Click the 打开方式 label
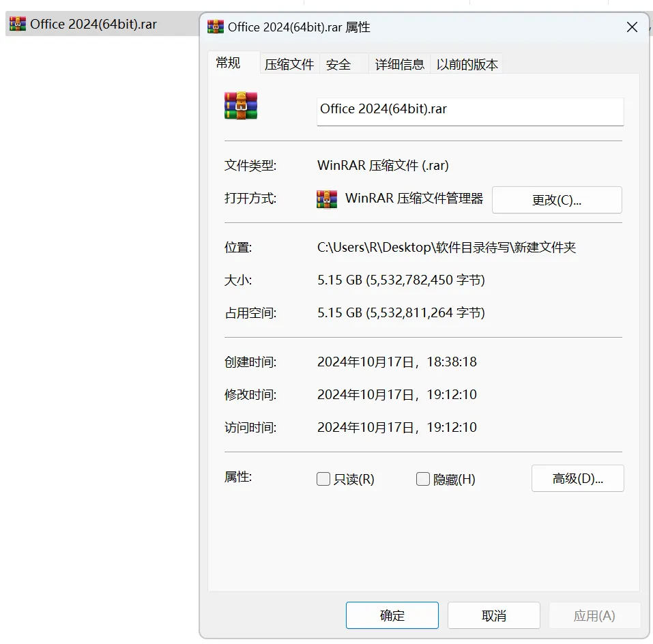Viewport: 653px width, 644px height. (250, 198)
